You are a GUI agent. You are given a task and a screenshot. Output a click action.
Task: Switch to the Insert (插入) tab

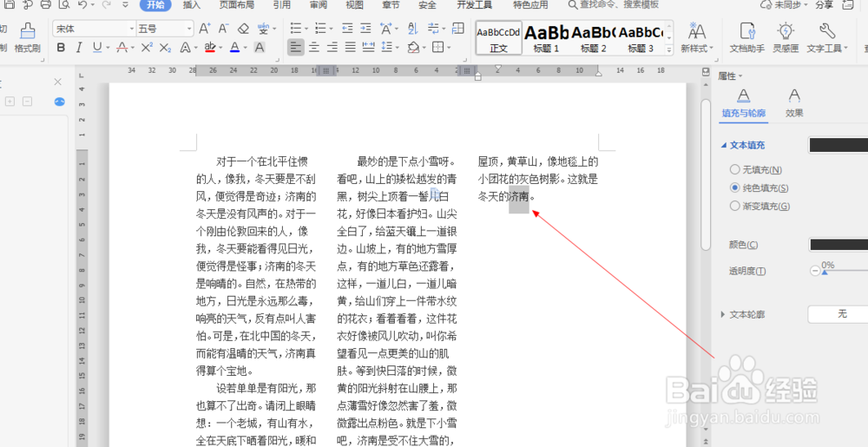tap(192, 5)
